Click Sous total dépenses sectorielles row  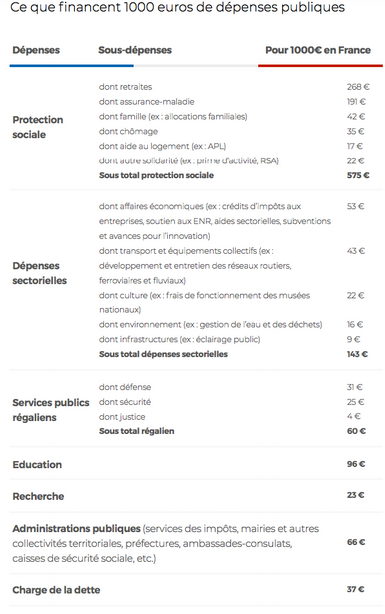point(234,354)
